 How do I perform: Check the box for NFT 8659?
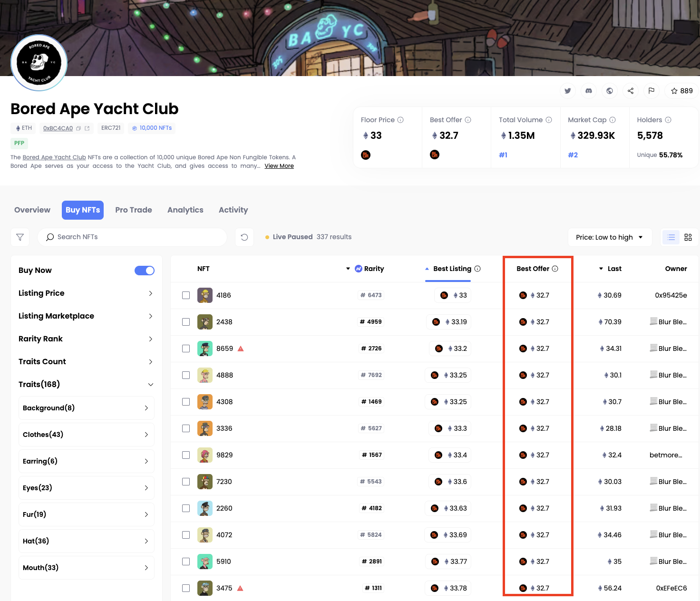186,349
